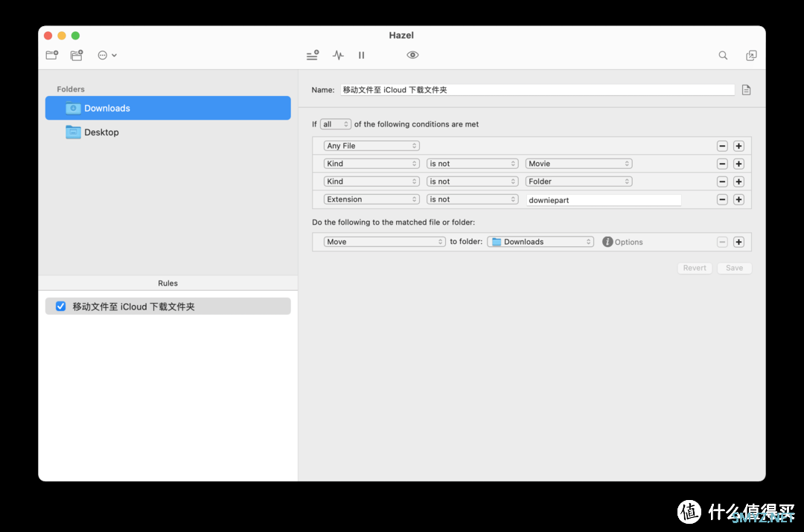Add condition after Any File row

[738, 146]
